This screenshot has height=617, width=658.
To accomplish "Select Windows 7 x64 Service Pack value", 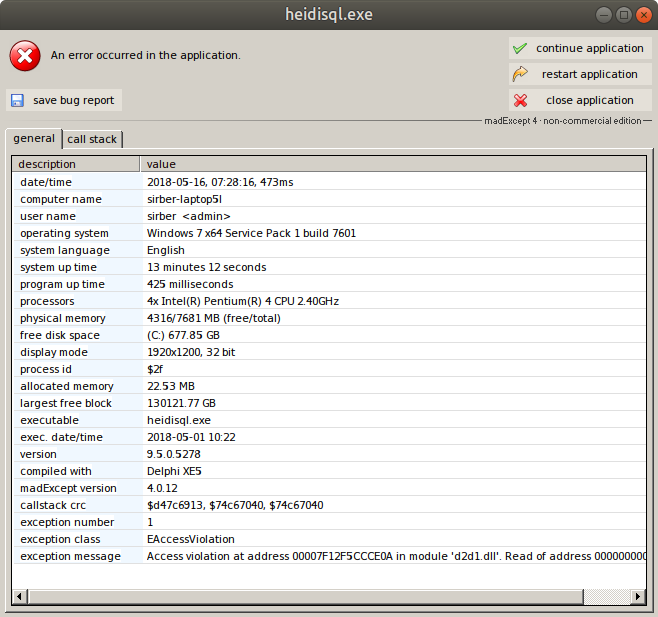I will (251, 233).
